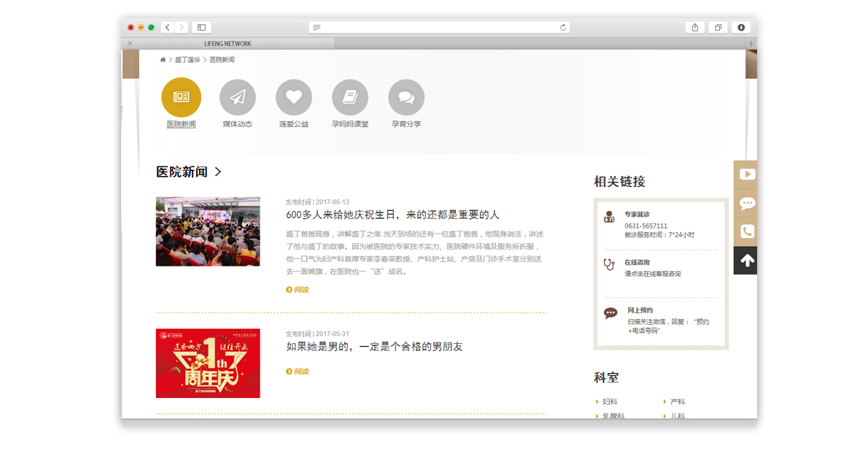This screenshot has height=449, width=868.
Task: Click the 科室 heading
Action: point(606,378)
